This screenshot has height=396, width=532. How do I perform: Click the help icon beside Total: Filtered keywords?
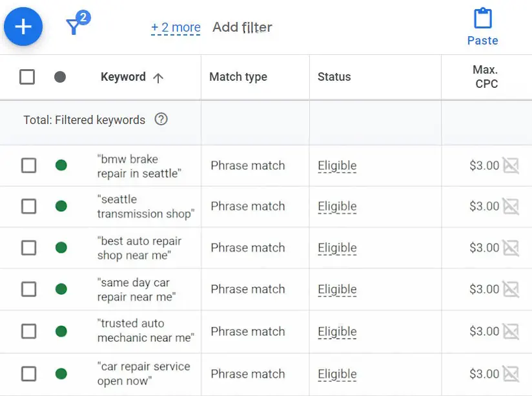click(161, 120)
